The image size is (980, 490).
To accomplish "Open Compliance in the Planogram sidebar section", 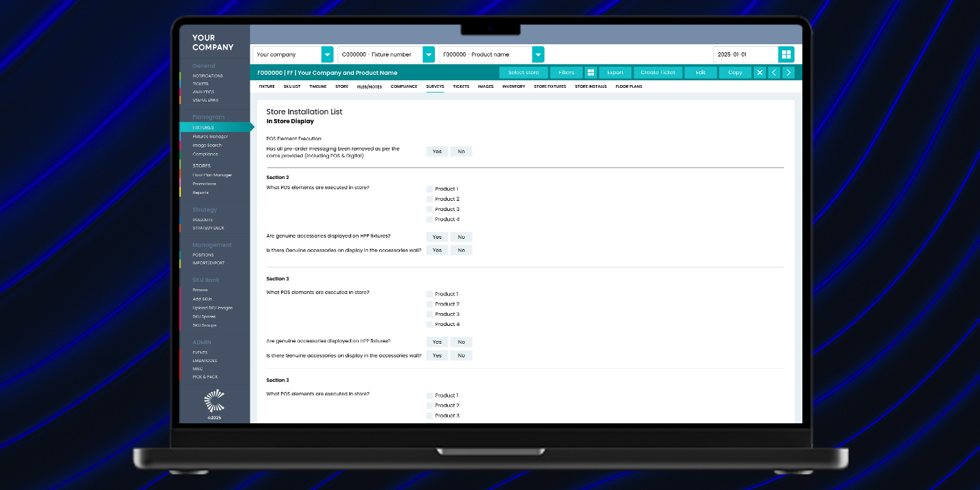I will pyautogui.click(x=205, y=154).
